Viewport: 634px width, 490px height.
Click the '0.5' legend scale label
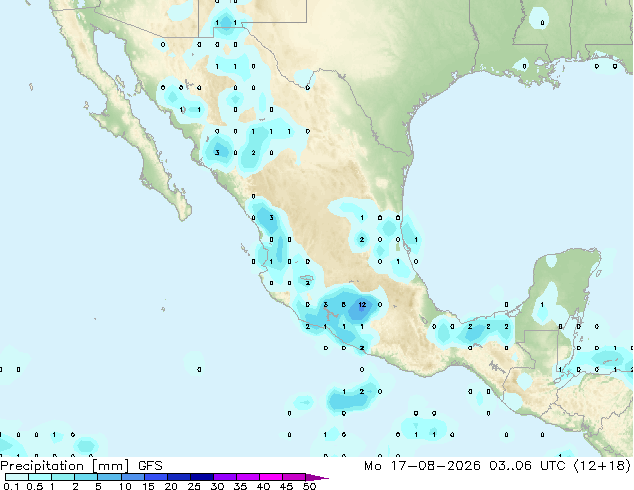tap(35, 486)
